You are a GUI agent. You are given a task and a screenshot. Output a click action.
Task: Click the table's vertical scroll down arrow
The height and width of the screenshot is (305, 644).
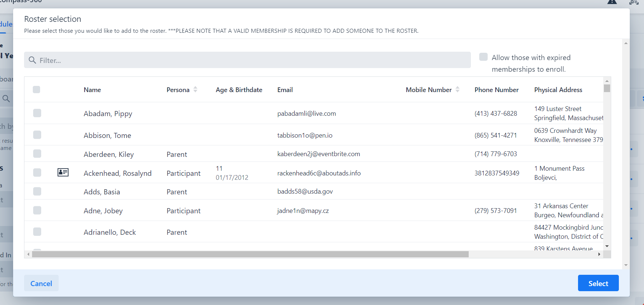coord(607,246)
